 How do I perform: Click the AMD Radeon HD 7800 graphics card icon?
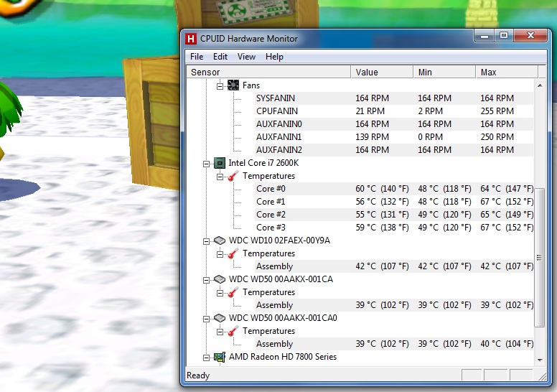pos(220,357)
